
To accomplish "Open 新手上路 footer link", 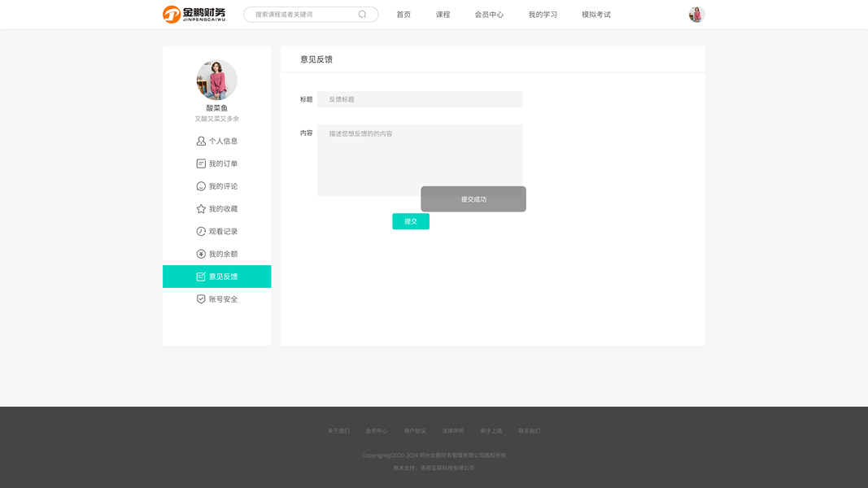I will point(491,431).
